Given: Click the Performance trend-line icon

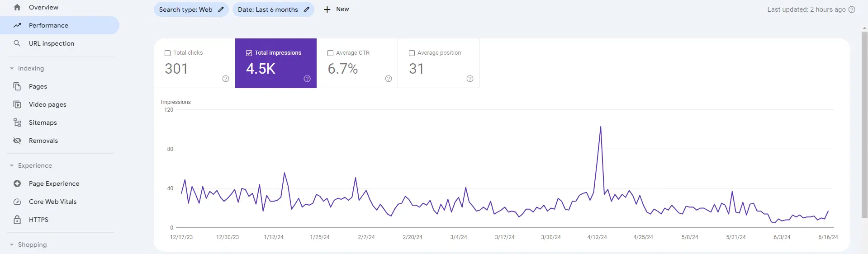Looking at the screenshot, I should coord(17,25).
